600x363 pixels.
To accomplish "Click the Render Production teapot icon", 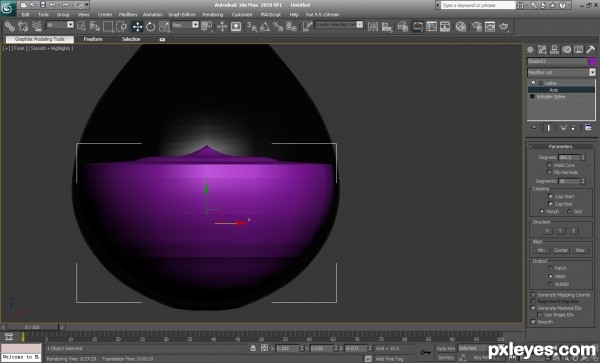I will point(504,26).
